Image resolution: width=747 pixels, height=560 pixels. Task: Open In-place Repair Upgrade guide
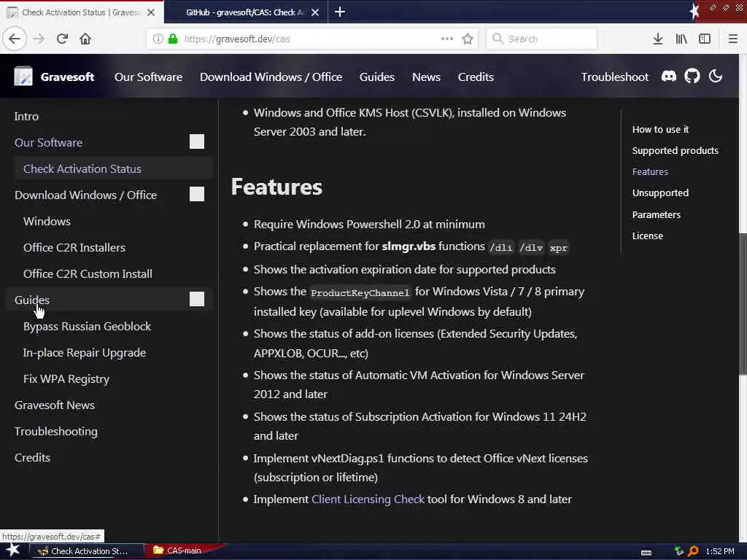(85, 352)
